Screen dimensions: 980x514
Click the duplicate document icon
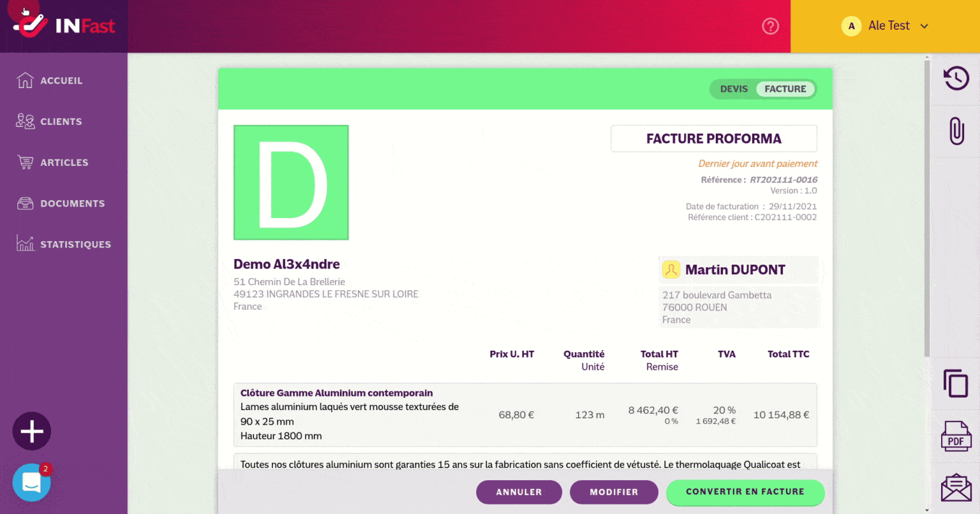(956, 383)
